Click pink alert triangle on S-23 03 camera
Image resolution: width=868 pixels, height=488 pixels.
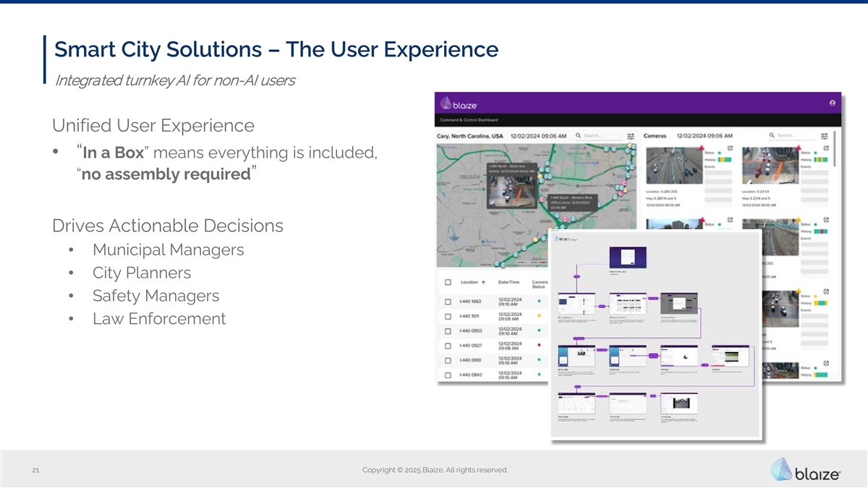[x=798, y=148]
